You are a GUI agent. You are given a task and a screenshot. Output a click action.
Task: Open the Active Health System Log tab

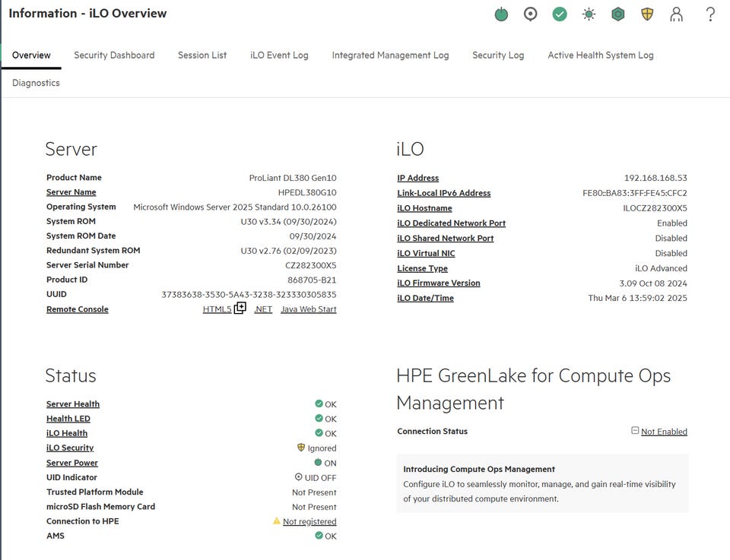pyautogui.click(x=600, y=55)
